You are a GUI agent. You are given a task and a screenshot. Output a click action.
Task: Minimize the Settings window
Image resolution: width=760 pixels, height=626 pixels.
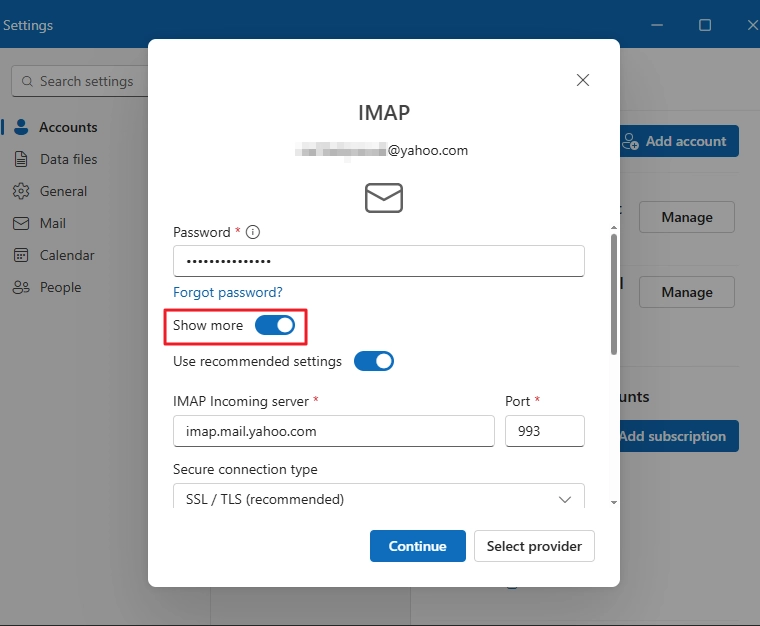[657, 25]
